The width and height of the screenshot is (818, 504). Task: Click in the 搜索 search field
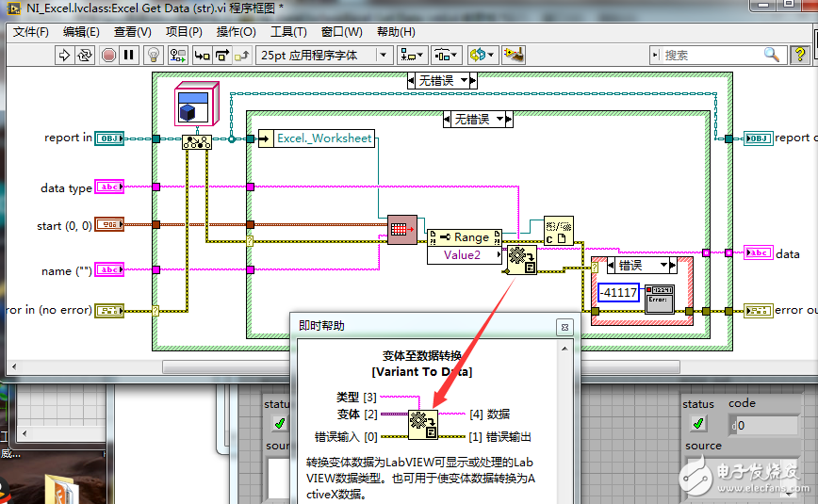pos(712,55)
